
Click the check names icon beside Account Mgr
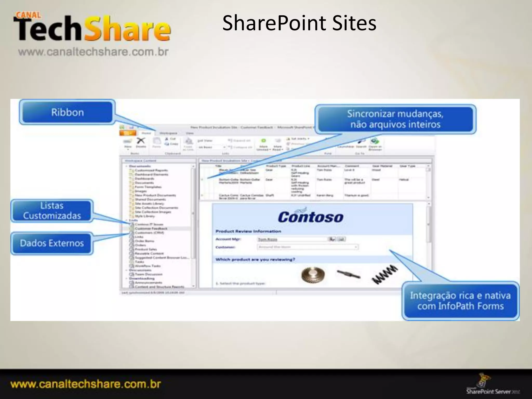point(332,239)
